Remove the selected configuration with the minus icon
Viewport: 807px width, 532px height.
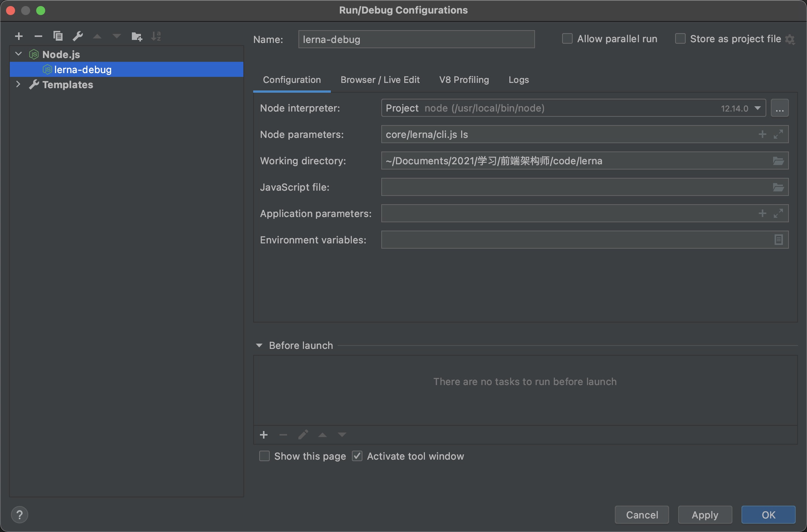coord(38,36)
